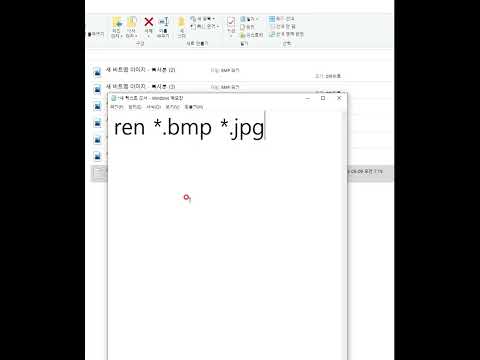
Task: Click the History (히스토리) button in ribbon
Action: pyautogui.click(x=252, y=35)
